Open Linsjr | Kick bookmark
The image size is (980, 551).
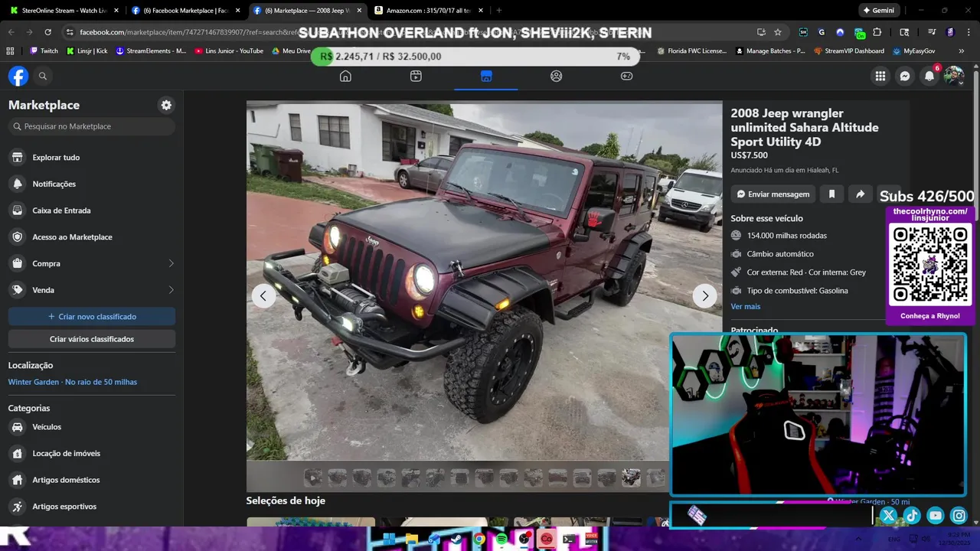(87, 51)
